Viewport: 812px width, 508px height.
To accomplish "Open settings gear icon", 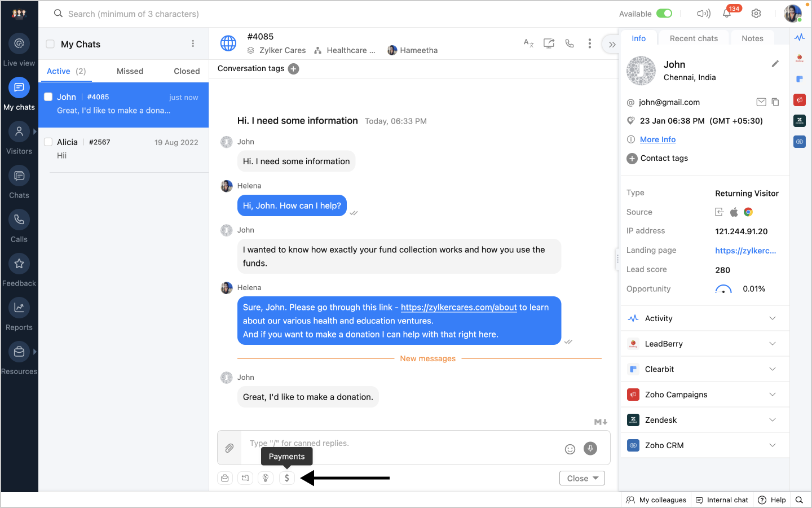I will pyautogui.click(x=756, y=14).
